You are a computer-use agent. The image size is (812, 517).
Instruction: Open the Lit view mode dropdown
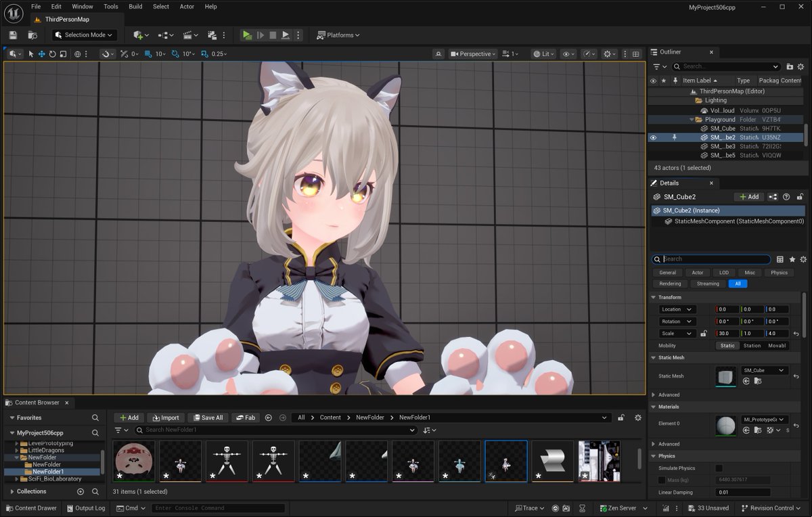[x=543, y=53]
